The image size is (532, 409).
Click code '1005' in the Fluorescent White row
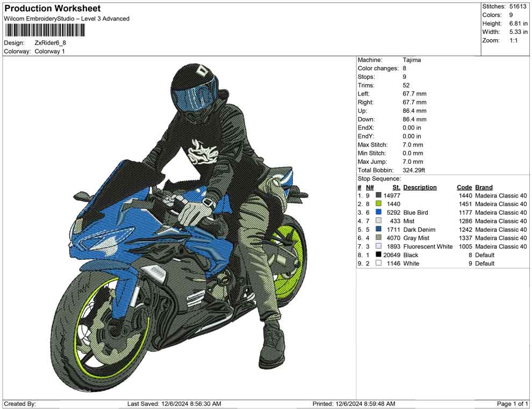pos(465,246)
